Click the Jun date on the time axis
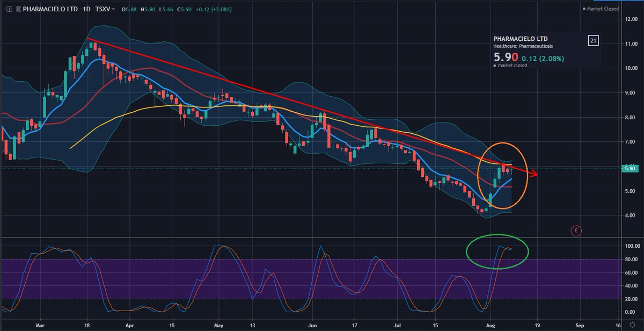This screenshot has width=644, height=331. (313, 325)
